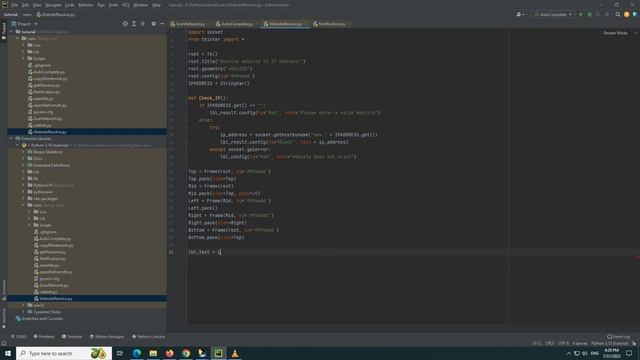Toggle the Python Console tool window
The image size is (640, 360).
[148, 336]
